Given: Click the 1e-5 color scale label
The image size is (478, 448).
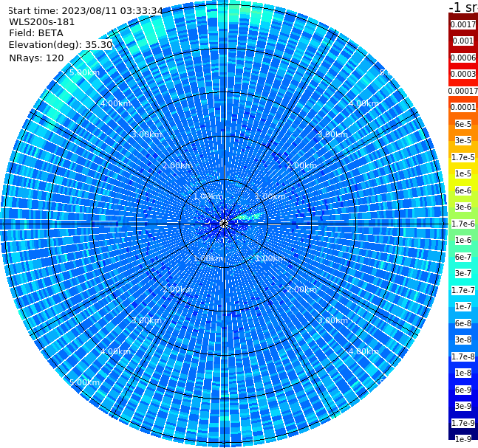Looking at the screenshot, I should (463, 173).
